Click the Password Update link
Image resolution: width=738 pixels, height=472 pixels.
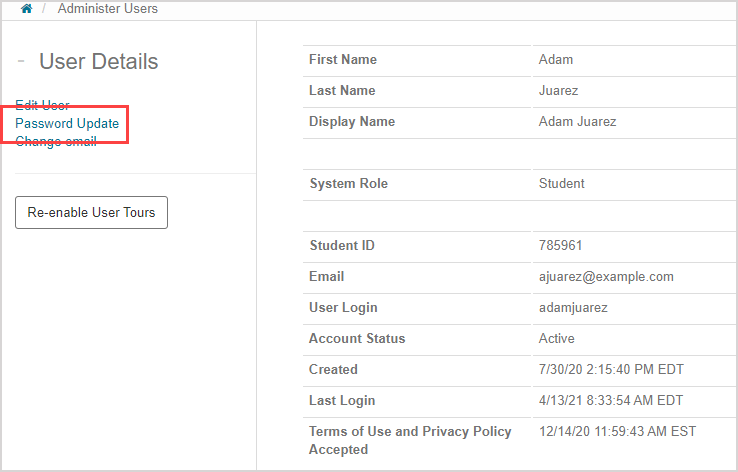67,124
